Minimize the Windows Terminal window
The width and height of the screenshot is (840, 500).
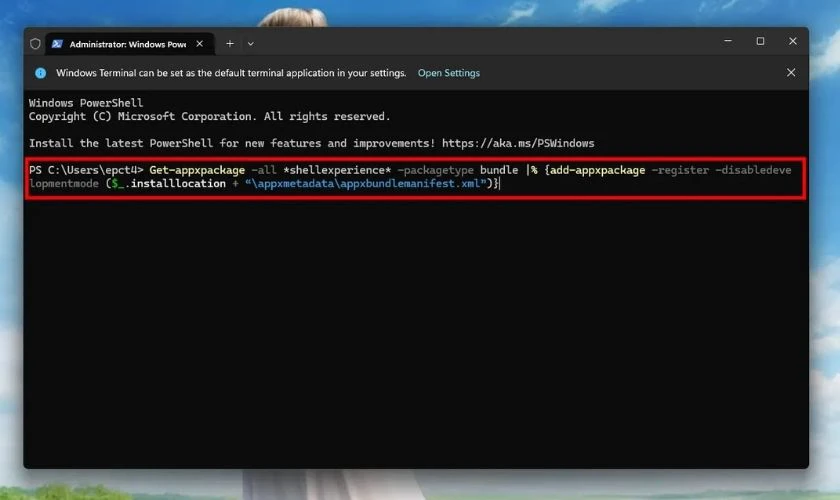click(x=728, y=41)
